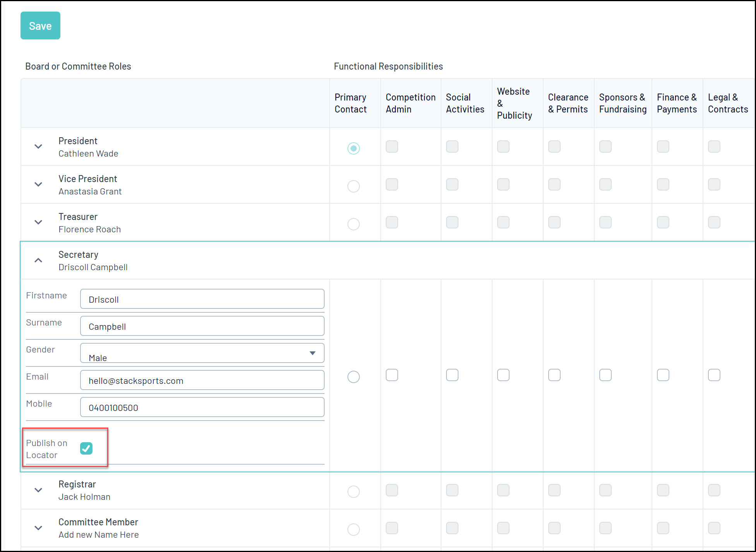This screenshot has height=552, width=756.
Task: Expand the President row chevron
Action: (38, 147)
